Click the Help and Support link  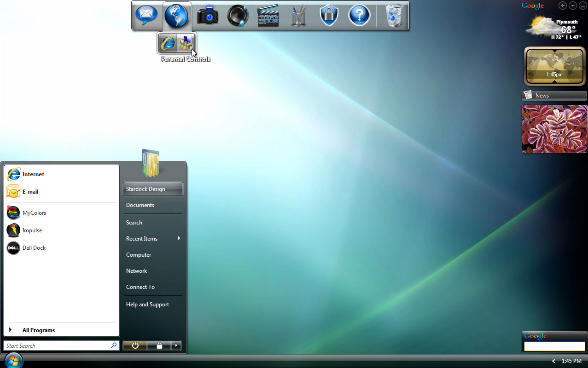(147, 304)
